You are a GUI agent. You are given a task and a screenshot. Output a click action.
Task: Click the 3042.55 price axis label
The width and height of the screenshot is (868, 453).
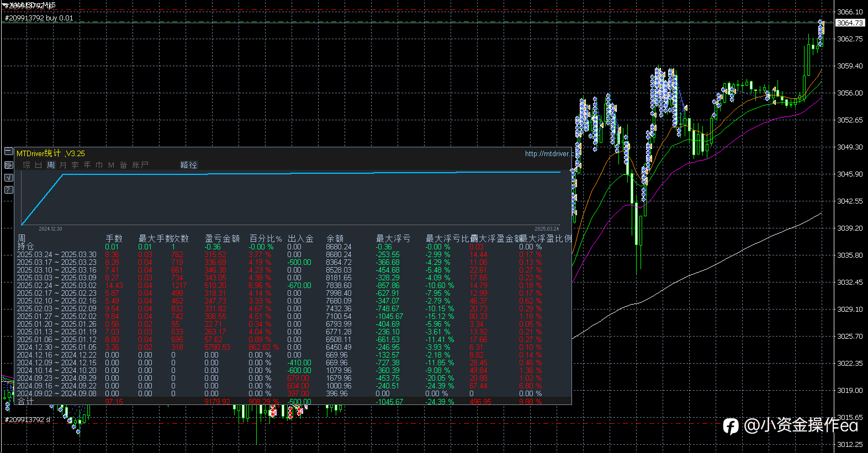tap(850, 201)
